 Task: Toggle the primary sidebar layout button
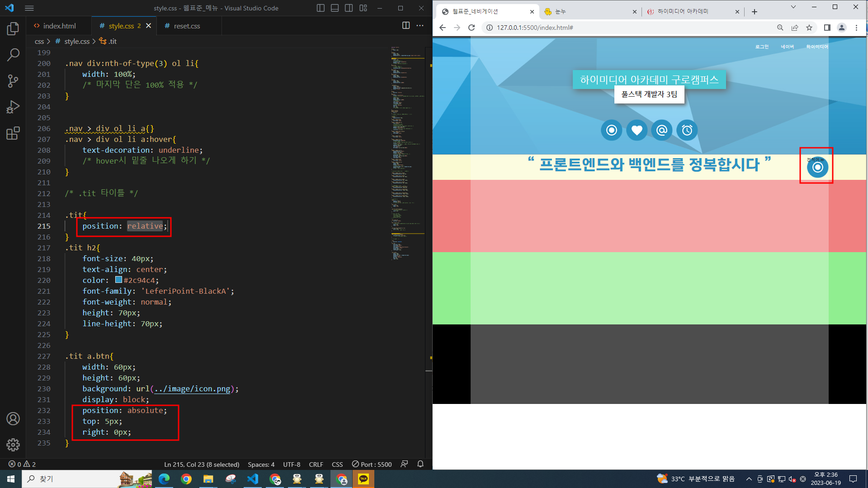321,8
